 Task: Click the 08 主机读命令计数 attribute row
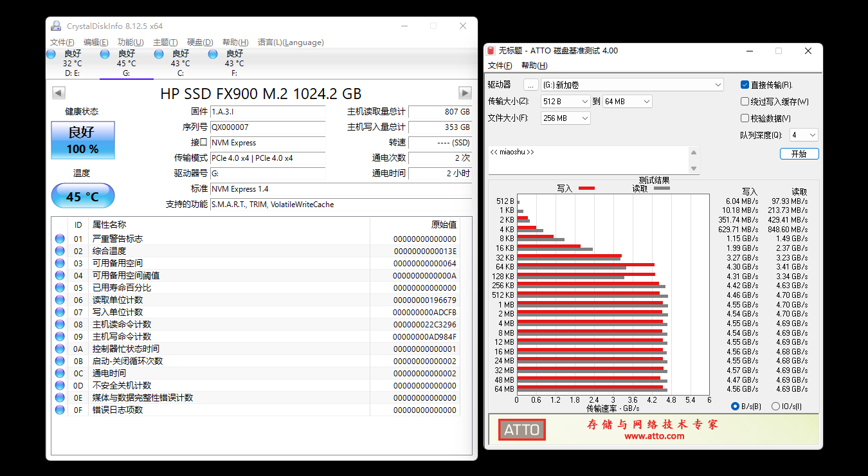coord(256,324)
